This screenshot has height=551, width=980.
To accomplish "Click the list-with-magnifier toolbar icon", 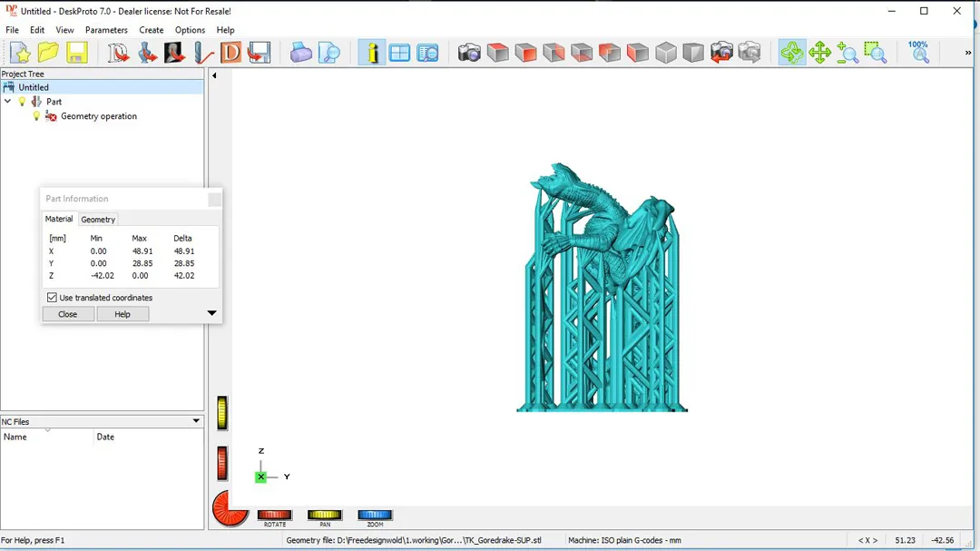I will (x=428, y=53).
